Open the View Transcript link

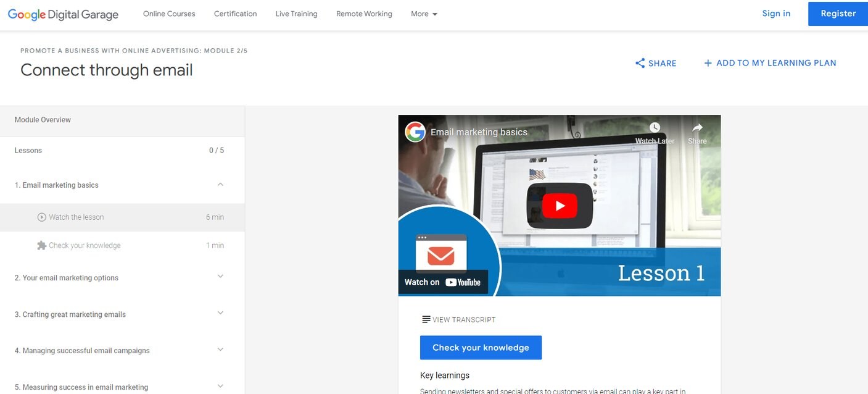[458, 319]
